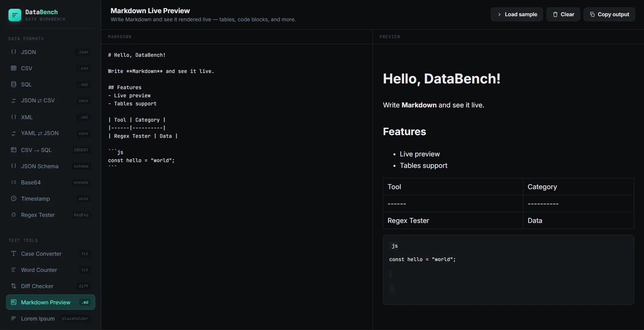Click the 'Hello, DataBench!' preview heading
This screenshot has height=330, width=644.
[x=441, y=79]
